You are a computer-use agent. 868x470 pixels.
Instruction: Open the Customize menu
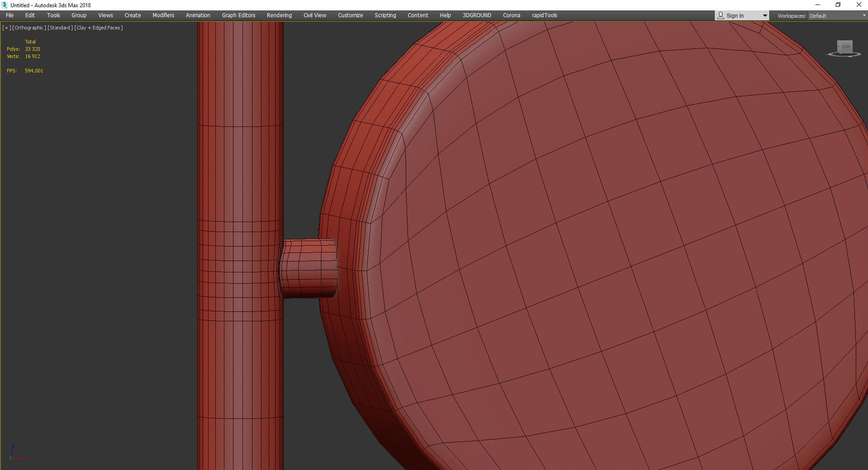[x=350, y=15]
